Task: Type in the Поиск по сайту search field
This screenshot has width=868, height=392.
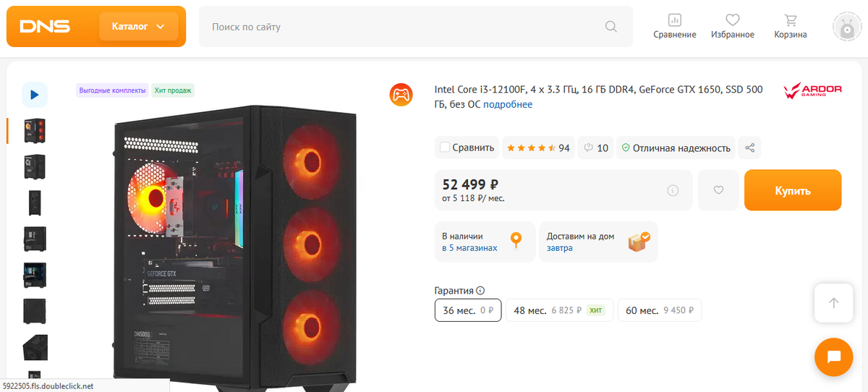Action: 405,27
